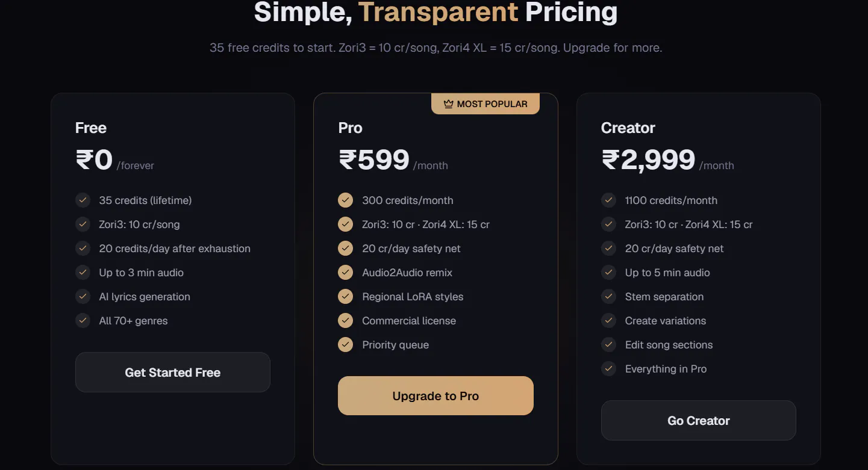Click the Get Started Free button

click(173, 373)
